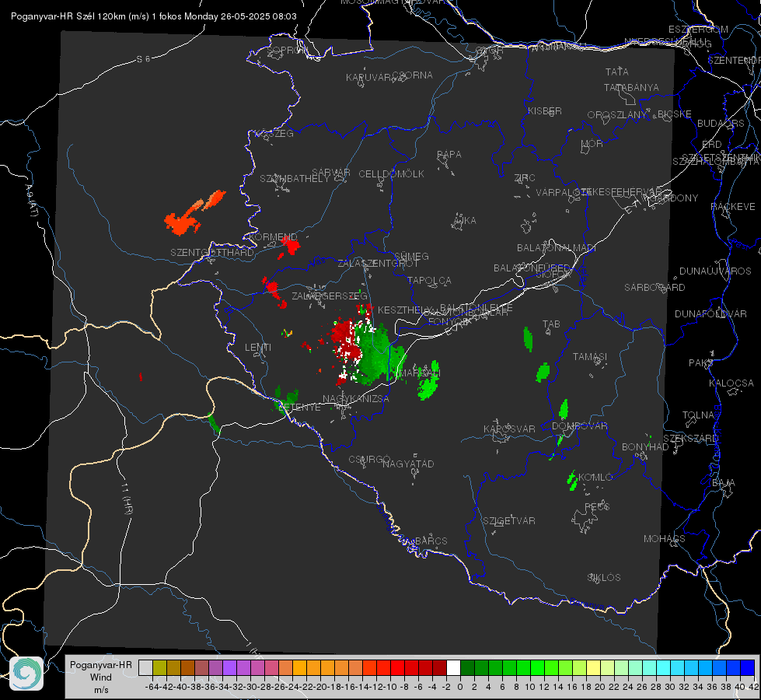Click the CELLDÖMÖLK town label
Image resolution: width=761 pixels, height=700 pixels.
tap(392, 174)
